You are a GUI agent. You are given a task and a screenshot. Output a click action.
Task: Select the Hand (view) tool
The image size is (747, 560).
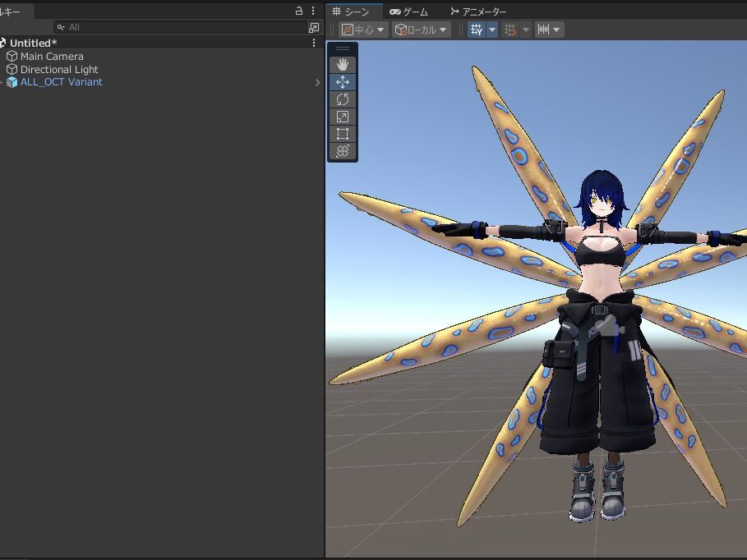point(343,65)
